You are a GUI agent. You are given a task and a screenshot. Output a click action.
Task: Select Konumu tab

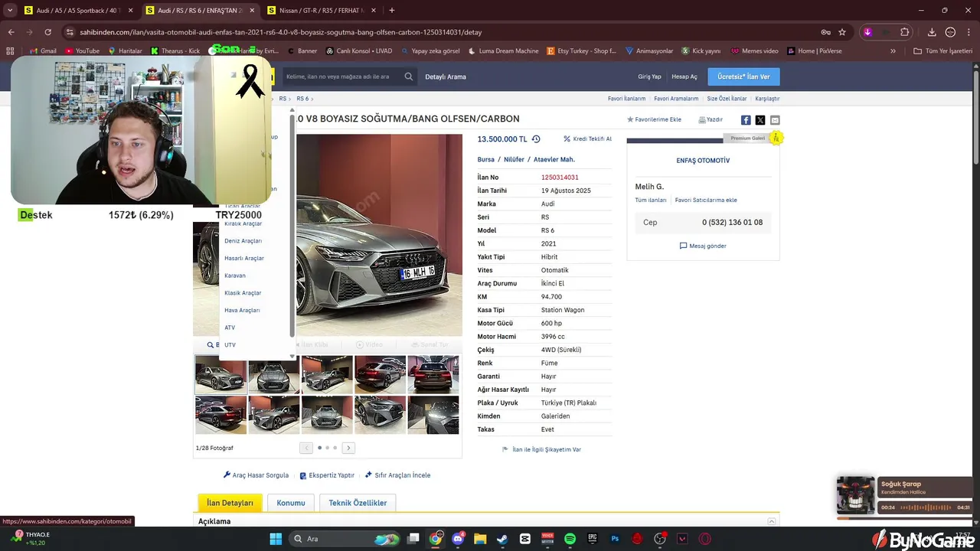291,503
